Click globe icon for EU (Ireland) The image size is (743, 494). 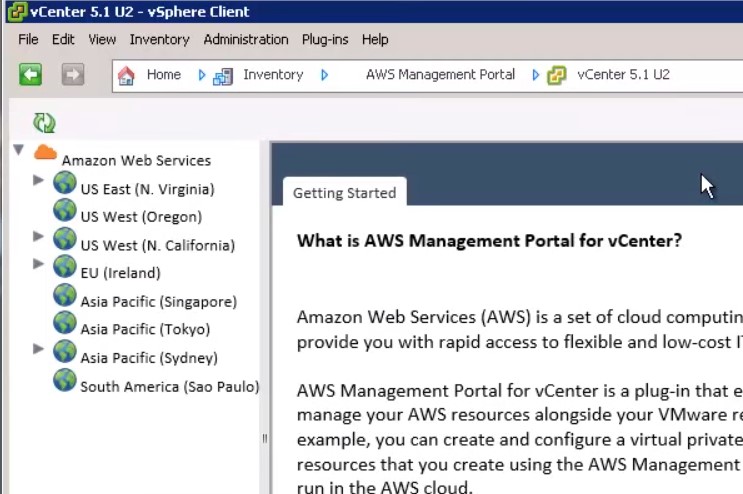pos(64,267)
